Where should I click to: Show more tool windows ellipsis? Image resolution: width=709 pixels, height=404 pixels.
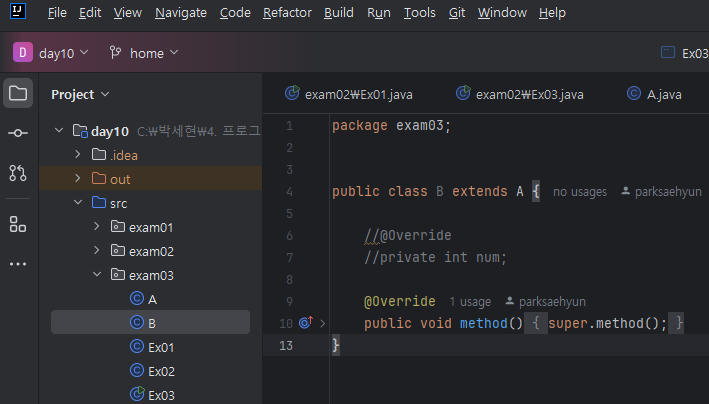18,264
